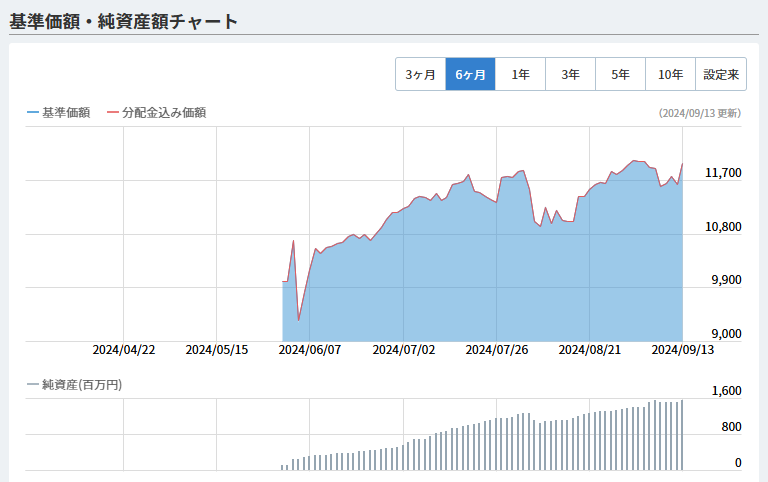Show chart since inception 設定来
The image size is (768, 482).
(721, 74)
